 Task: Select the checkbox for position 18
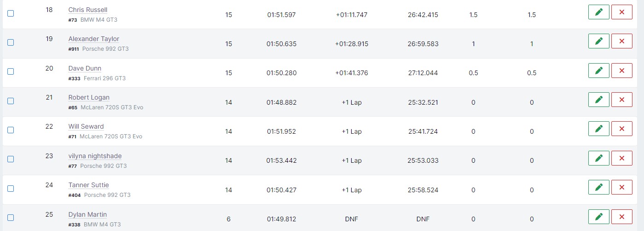click(x=11, y=13)
